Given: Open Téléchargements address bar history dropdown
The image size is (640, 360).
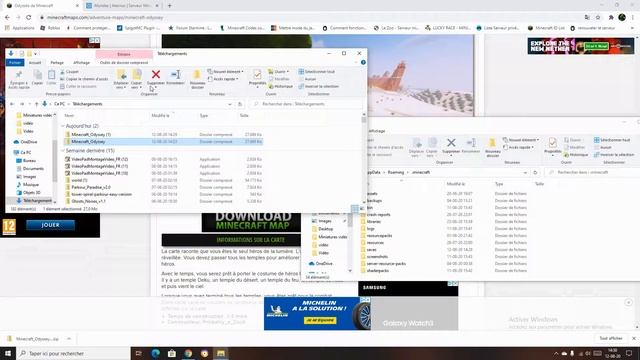Looking at the screenshot, I should click(230, 104).
